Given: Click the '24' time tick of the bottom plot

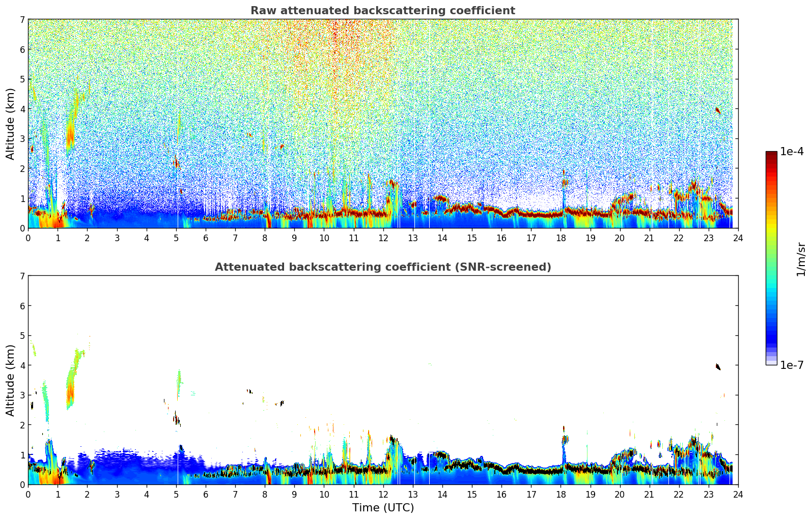Looking at the screenshot, I should click(x=738, y=494).
